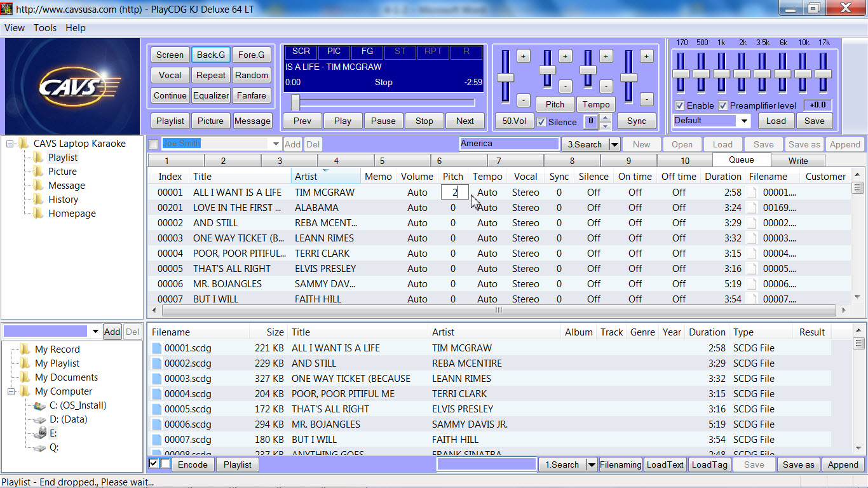
Task: Select the Message folder in the CAVS tree
Action: coord(66,186)
